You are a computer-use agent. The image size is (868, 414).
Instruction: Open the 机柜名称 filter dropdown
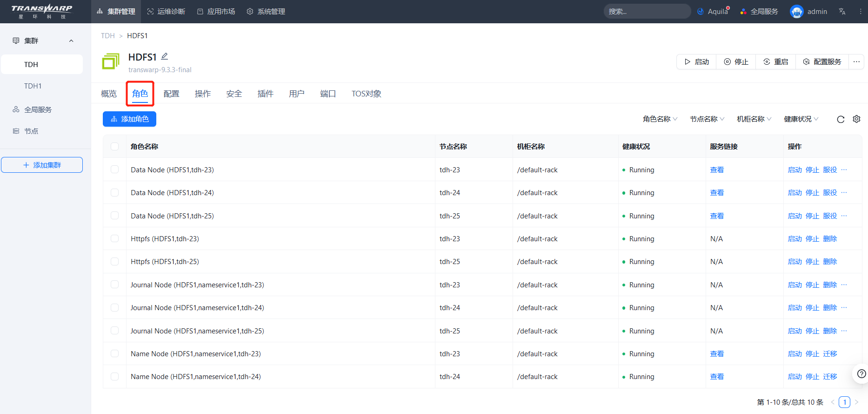[x=754, y=119]
